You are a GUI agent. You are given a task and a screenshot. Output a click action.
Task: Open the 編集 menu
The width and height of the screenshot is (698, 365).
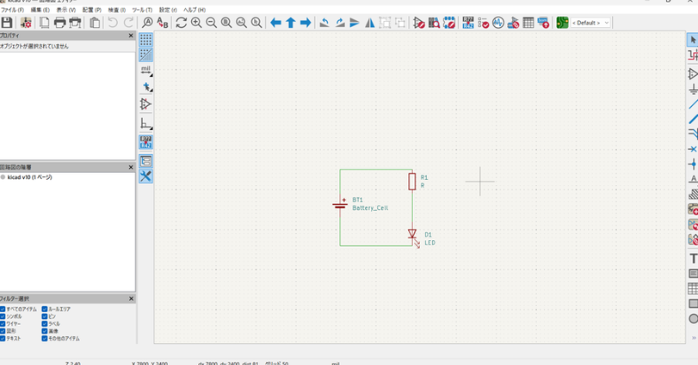tap(40, 10)
